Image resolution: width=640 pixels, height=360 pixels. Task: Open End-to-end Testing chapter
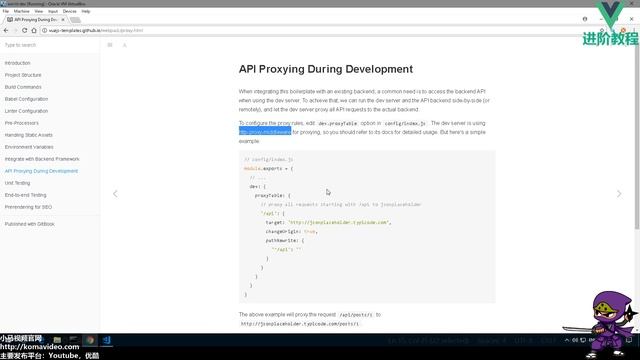25,195
